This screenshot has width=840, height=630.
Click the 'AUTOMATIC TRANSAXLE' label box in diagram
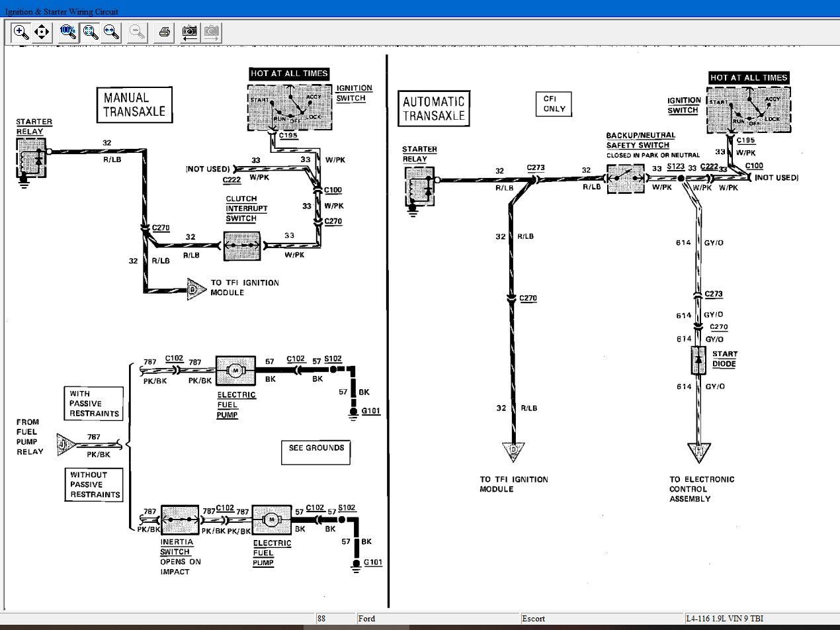(x=433, y=109)
